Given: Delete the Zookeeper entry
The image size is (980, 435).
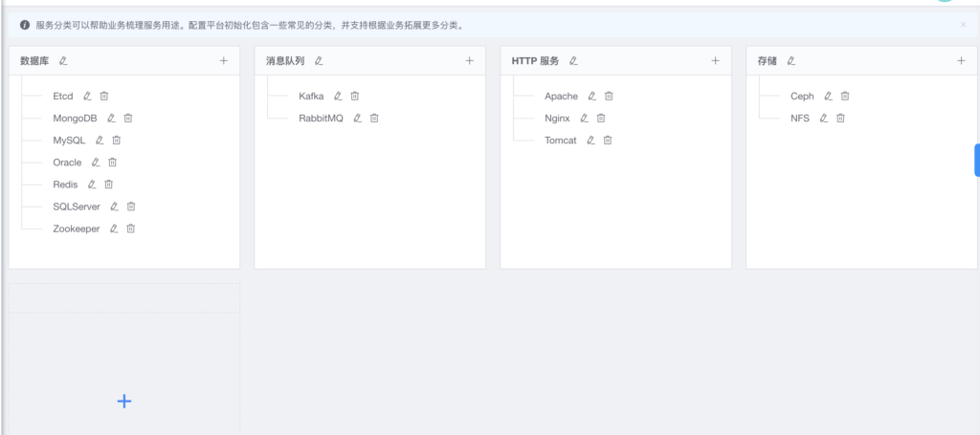Looking at the screenshot, I should click(x=130, y=228).
